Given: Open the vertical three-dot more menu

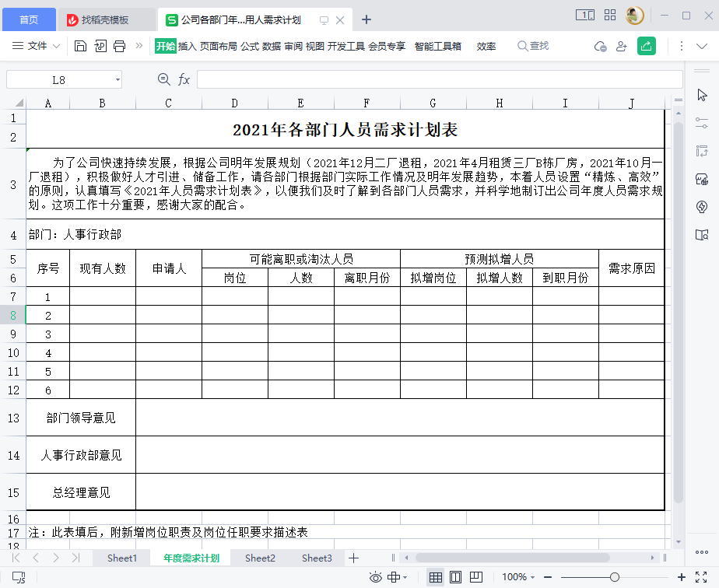Looking at the screenshot, I should pos(682,46).
